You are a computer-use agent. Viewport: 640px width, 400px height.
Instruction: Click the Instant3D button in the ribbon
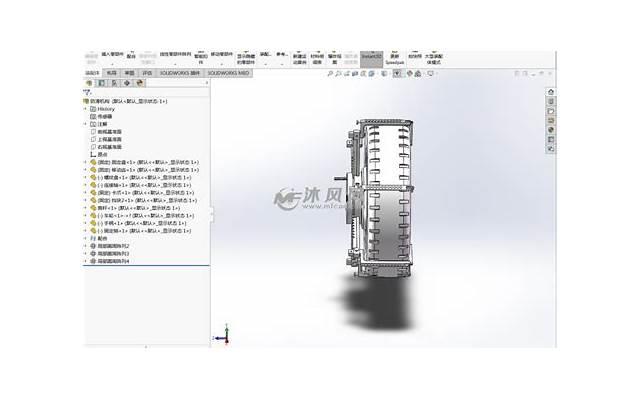tap(371, 58)
